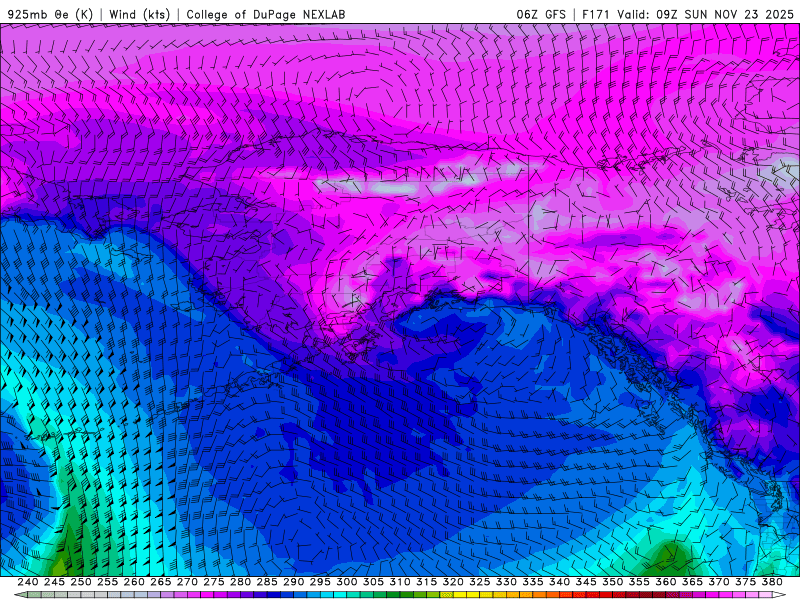Image resolution: width=800 pixels, height=600 pixels.
Task: Click the 270 legend value
Action: pyautogui.click(x=187, y=582)
